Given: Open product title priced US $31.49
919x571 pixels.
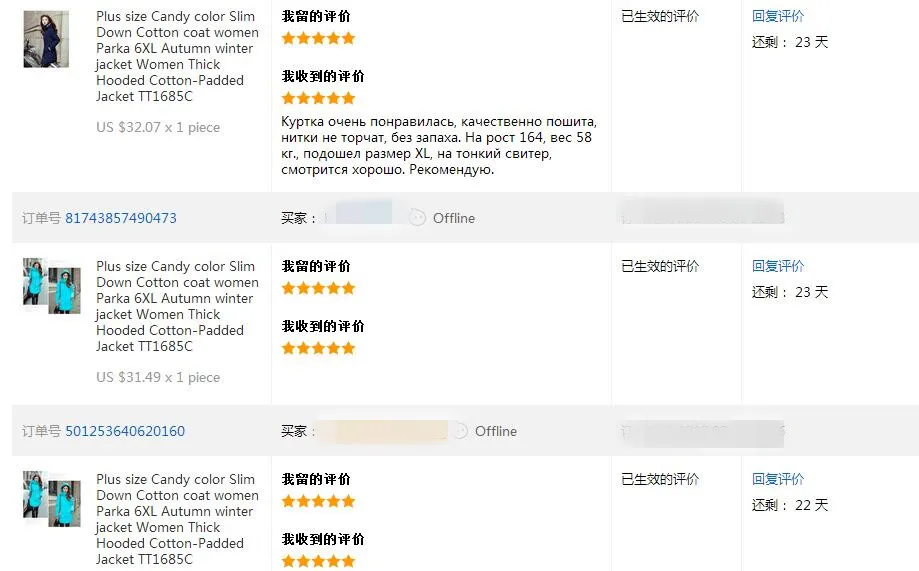Looking at the screenshot, I should click(178, 307).
